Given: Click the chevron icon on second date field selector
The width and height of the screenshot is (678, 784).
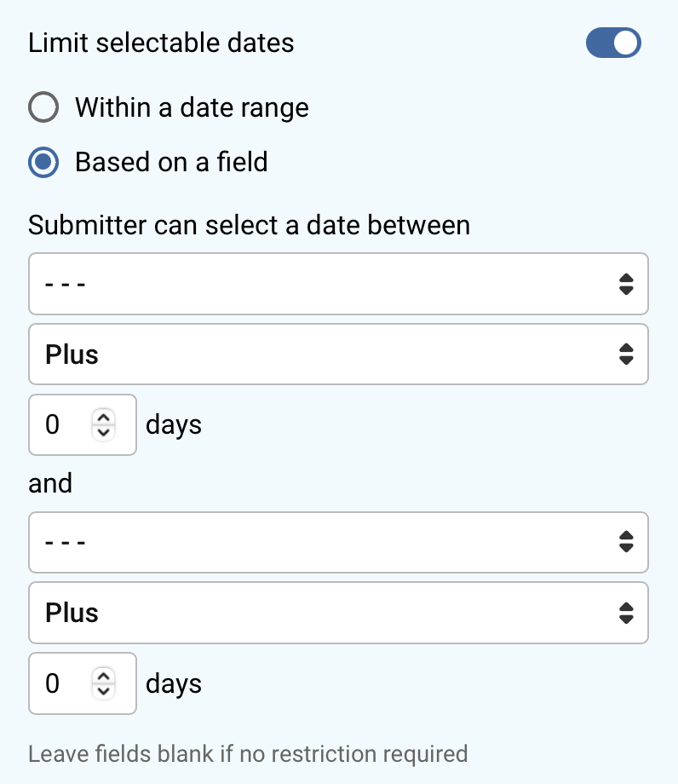Looking at the screenshot, I should [x=628, y=542].
